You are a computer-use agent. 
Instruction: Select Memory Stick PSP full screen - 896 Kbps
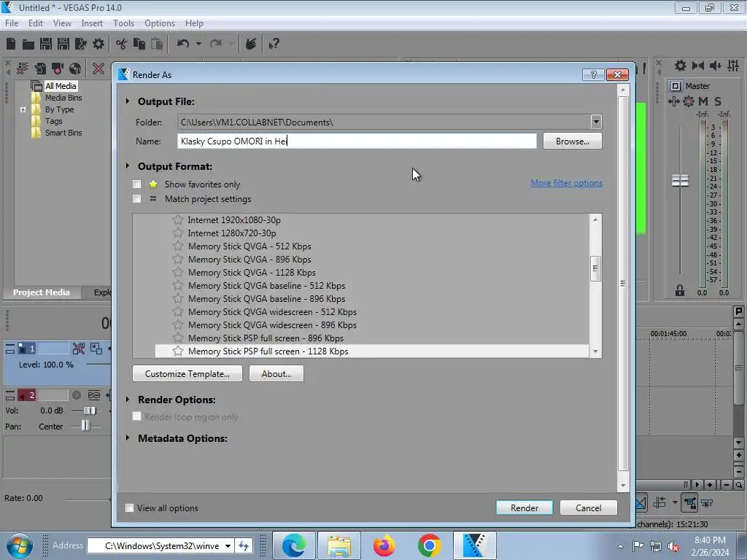click(x=266, y=338)
